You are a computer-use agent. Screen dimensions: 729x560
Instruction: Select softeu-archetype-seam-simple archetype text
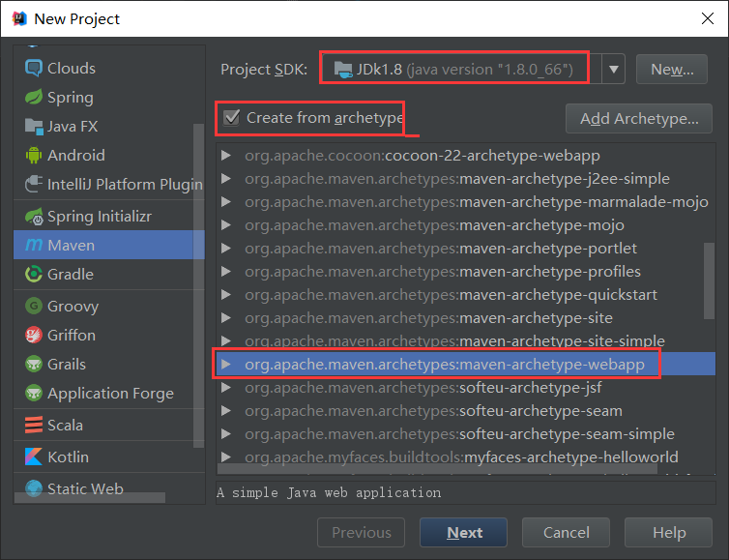(x=459, y=434)
